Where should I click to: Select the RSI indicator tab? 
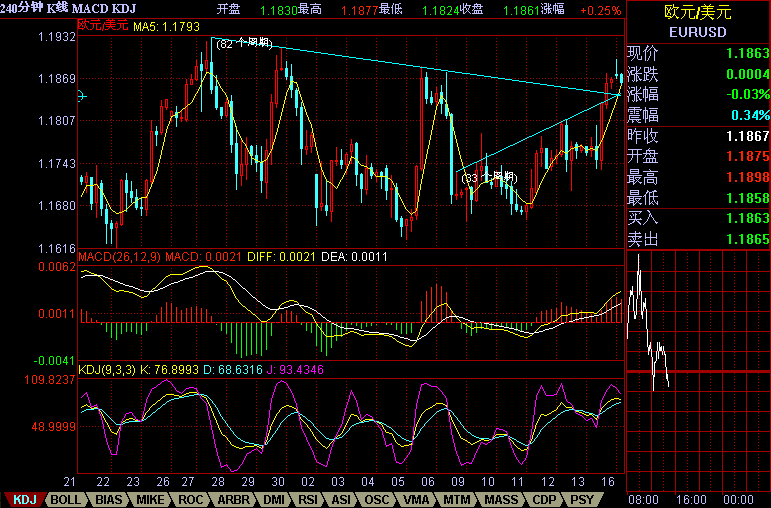pos(308,500)
